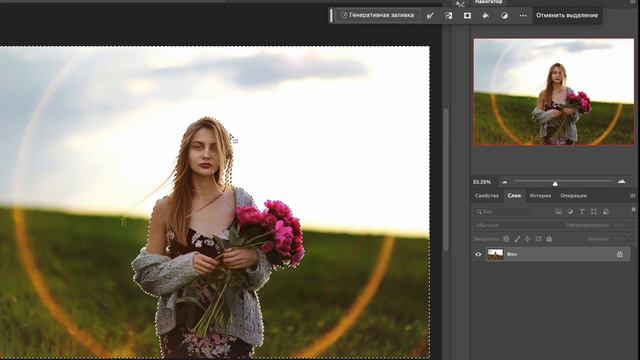Toggle lock all padlock icon

pos(549,239)
